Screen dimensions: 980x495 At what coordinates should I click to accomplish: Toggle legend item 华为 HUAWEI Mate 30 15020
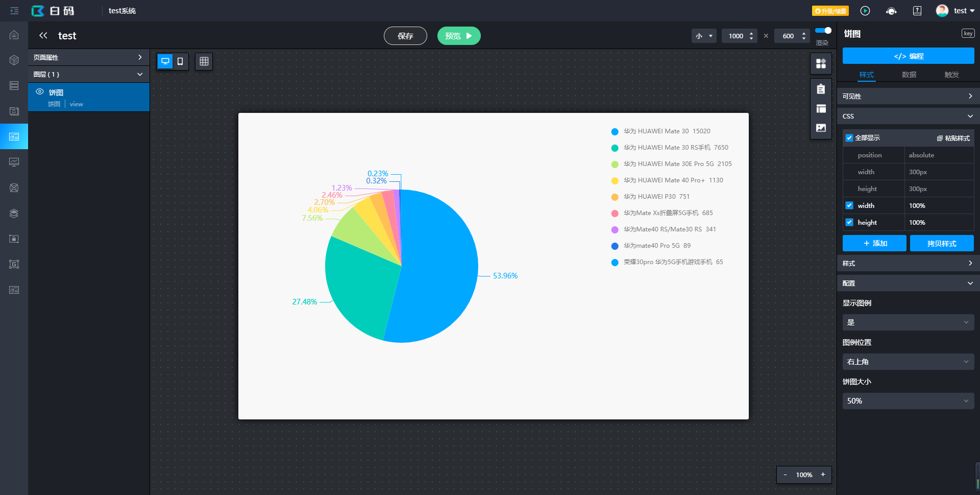(660, 131)
